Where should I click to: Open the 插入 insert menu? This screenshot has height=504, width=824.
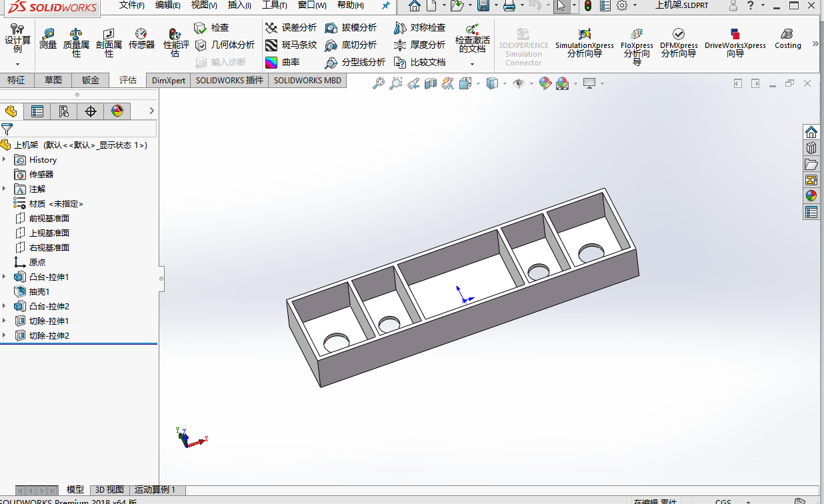pyautogui.click(x=239, y=5)
